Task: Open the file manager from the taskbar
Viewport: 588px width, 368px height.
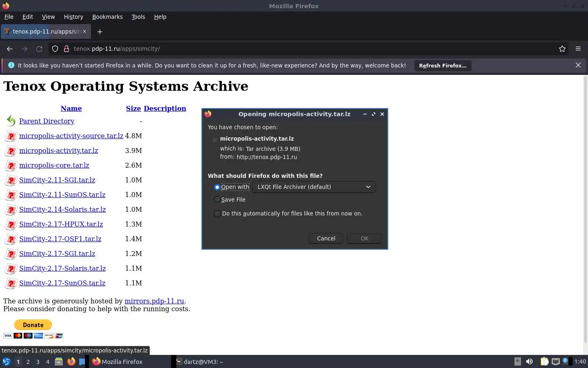Action: [59, 361]
